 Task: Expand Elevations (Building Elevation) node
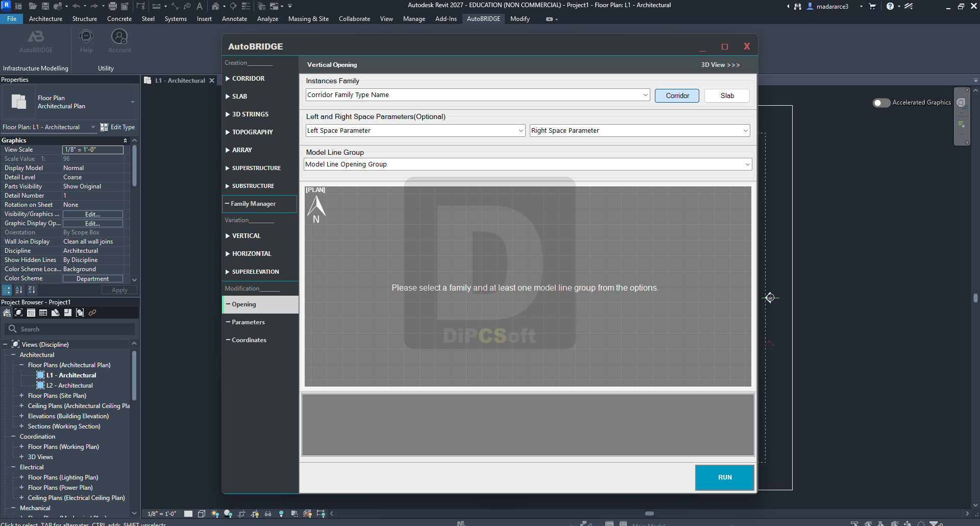[21, 416]
